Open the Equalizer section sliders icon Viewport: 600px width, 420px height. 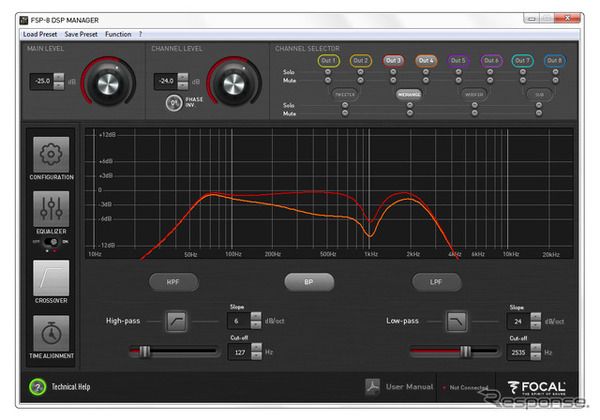[51, 209]
